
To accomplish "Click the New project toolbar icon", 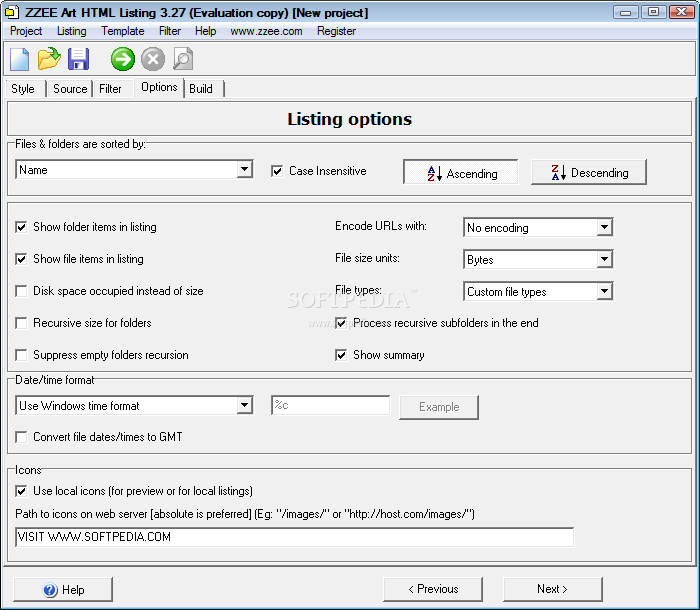I will 19,59.
